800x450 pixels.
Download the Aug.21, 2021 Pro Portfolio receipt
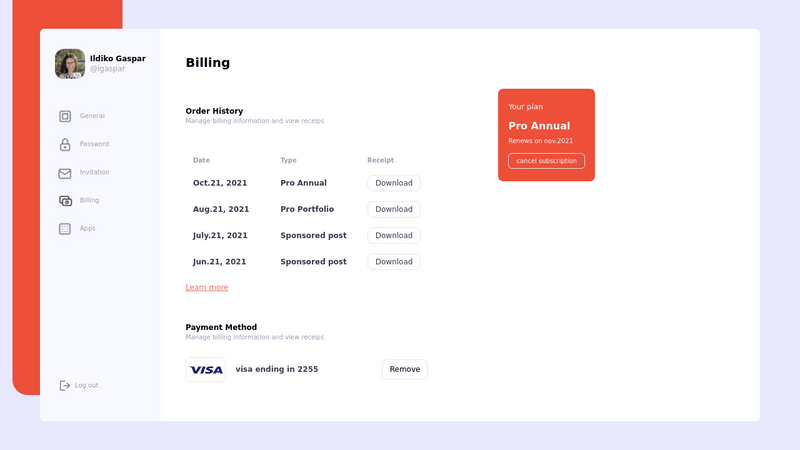394,209
